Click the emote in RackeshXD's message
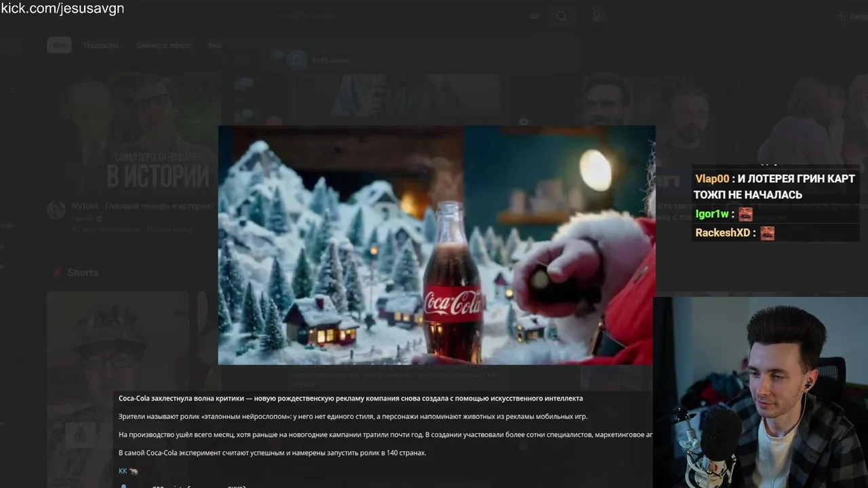 (x=768, y=233)
